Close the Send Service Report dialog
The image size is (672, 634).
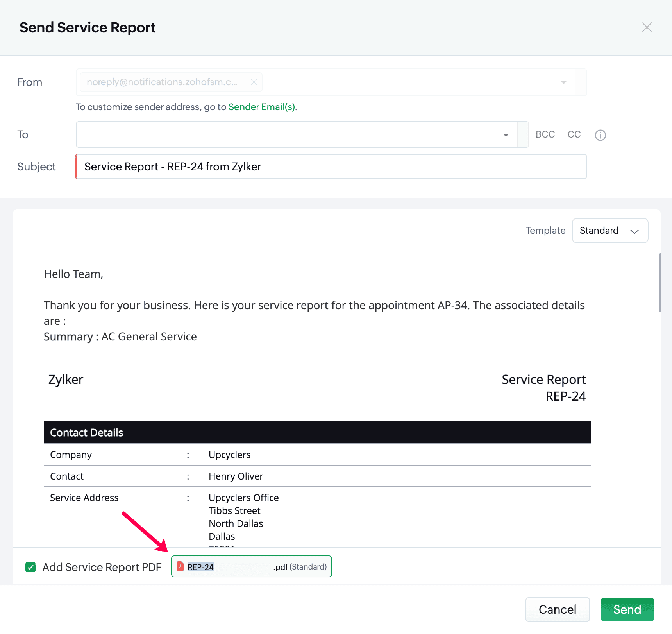pyautogui.click(x=647, y=27)
